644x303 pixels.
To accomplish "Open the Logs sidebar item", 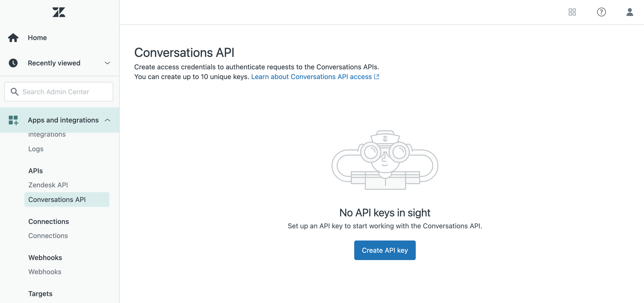I will point(36,149).
